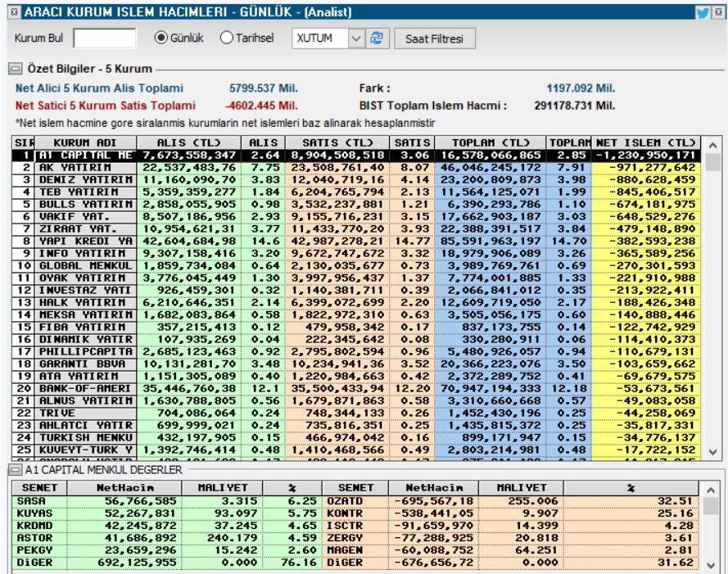Select the TRIVE row
Image resolution: width=728 pixels, height=574 pixels.
pyautogui.click(x=356, y=414)
